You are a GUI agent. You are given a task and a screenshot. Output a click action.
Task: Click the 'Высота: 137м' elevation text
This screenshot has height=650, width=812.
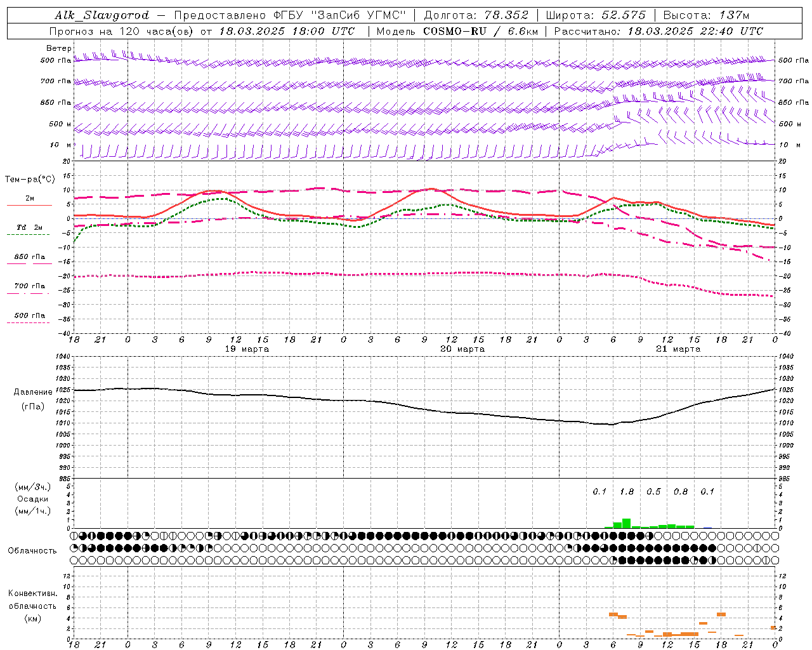pos(706,15)
